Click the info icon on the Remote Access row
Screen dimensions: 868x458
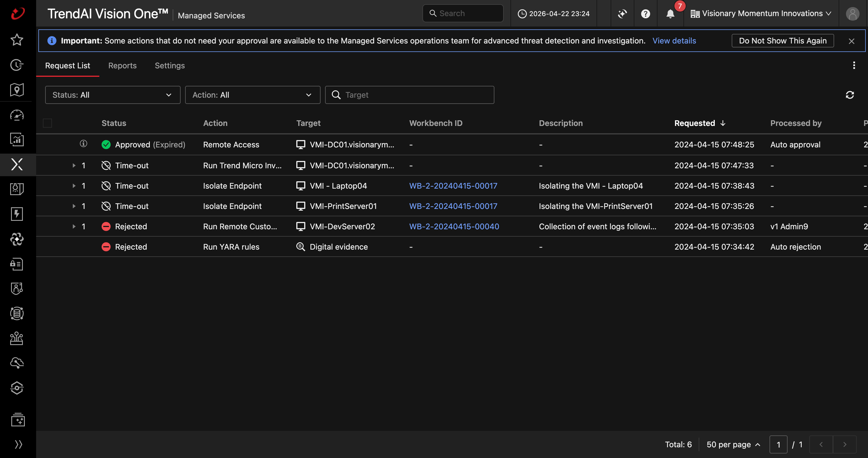(x=84, y=144)
